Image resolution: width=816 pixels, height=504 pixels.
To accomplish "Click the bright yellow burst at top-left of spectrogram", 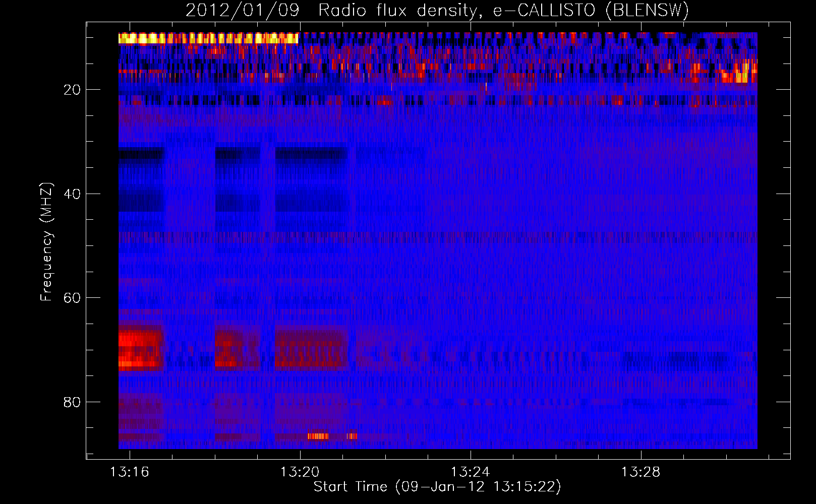I will [208, 38].
